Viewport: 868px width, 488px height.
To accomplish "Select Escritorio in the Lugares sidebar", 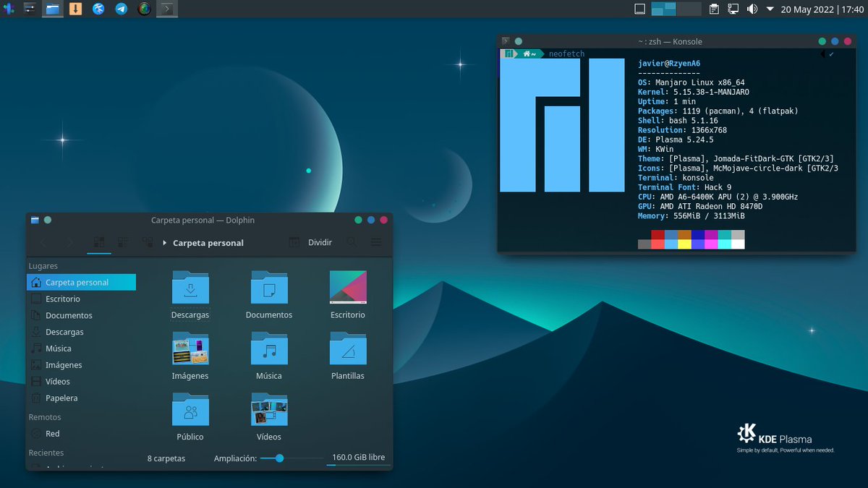I will click(x=81, y=299).
